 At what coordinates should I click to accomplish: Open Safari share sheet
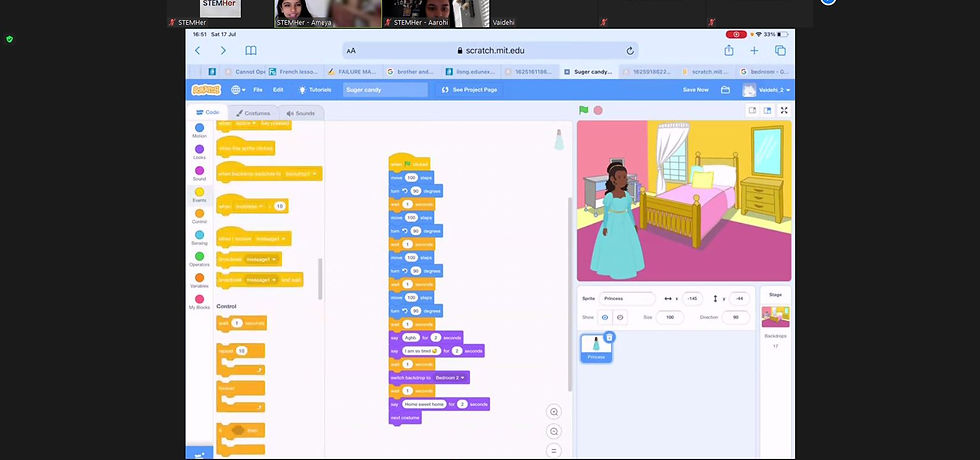click(x=729, y=51)
